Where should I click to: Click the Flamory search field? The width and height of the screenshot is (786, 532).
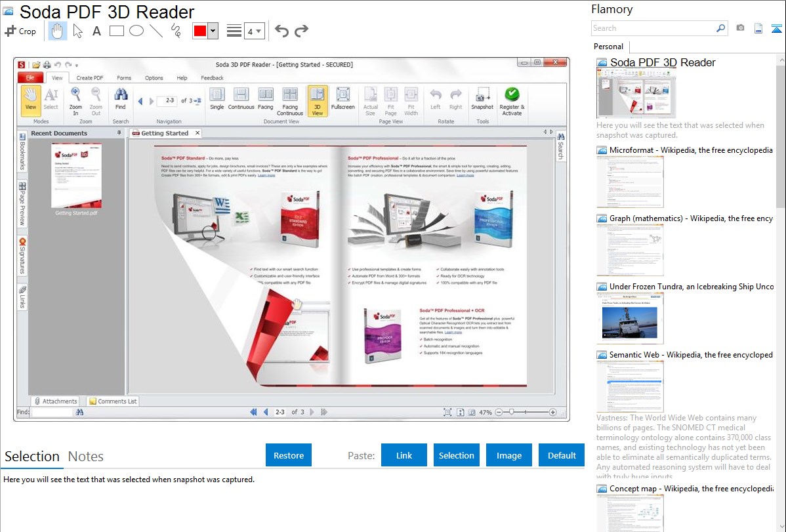653,28
